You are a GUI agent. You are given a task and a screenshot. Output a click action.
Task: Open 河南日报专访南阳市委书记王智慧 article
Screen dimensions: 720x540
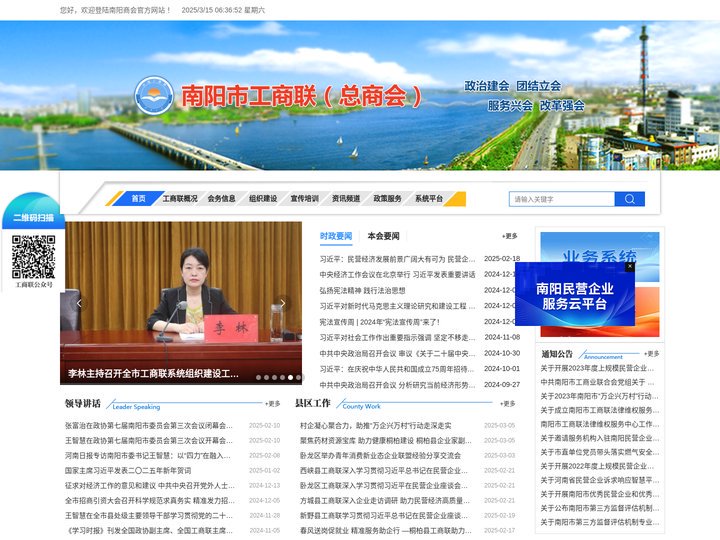(147, 456)
